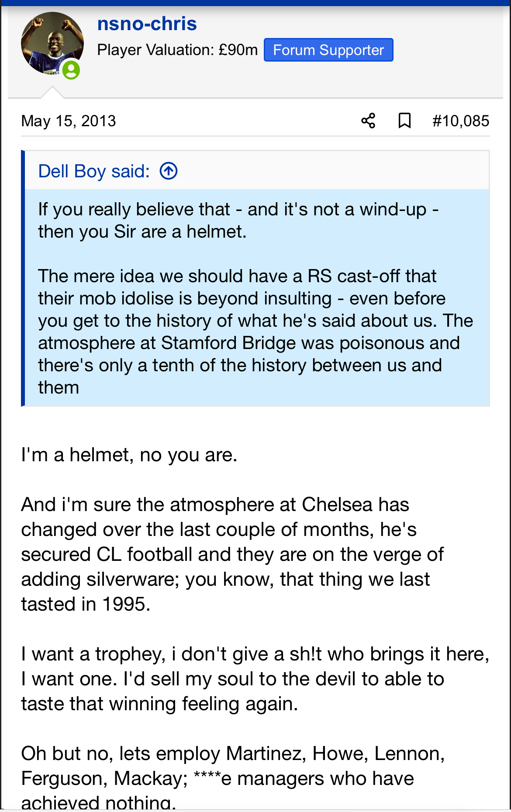Click the Forum Supporter badge
511x812 pixels.
[x=328, y=50]
